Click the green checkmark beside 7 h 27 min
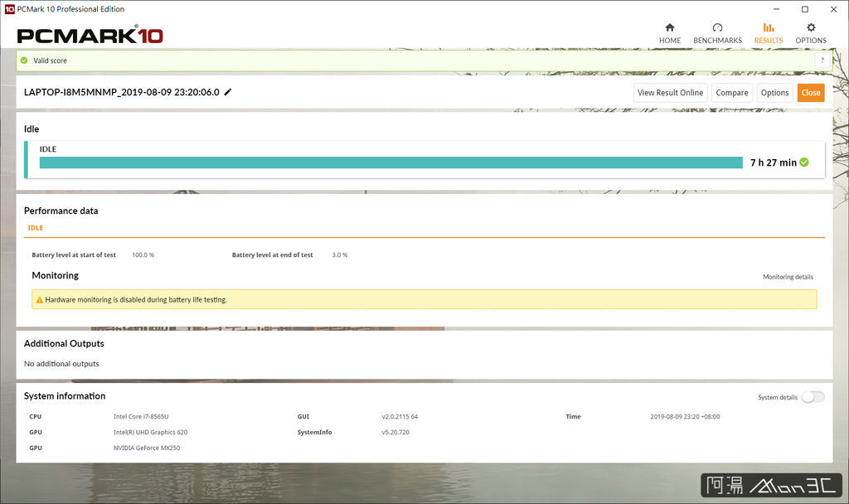Viewport: 849px width, 504px height. [x=804, y=162]
